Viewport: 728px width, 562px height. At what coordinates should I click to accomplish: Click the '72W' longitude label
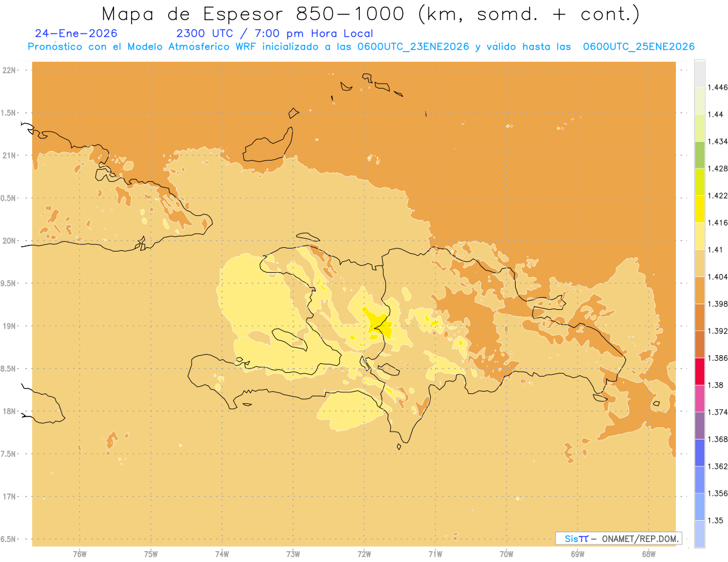(x=364, y=554)
